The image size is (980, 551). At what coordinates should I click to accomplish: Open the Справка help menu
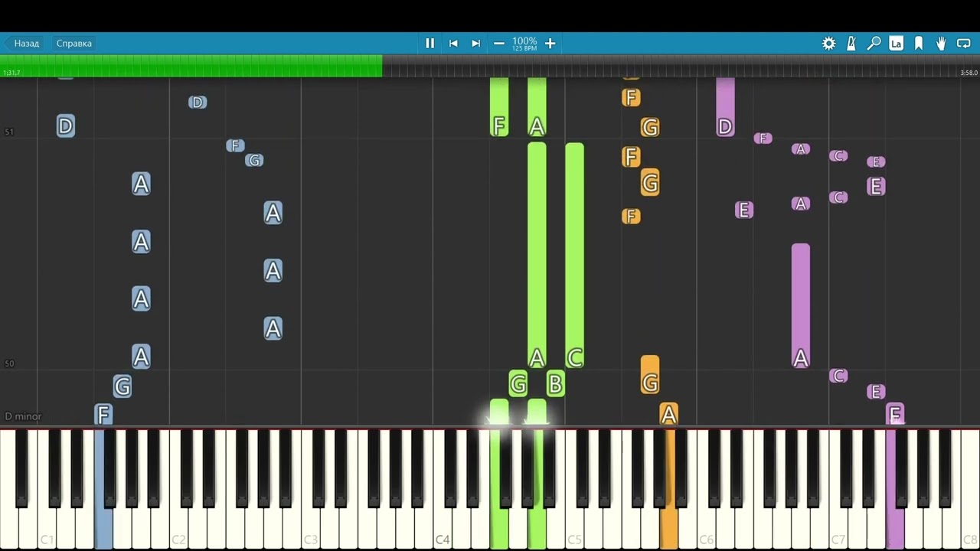pyautogui.click(x=74, y=44)
